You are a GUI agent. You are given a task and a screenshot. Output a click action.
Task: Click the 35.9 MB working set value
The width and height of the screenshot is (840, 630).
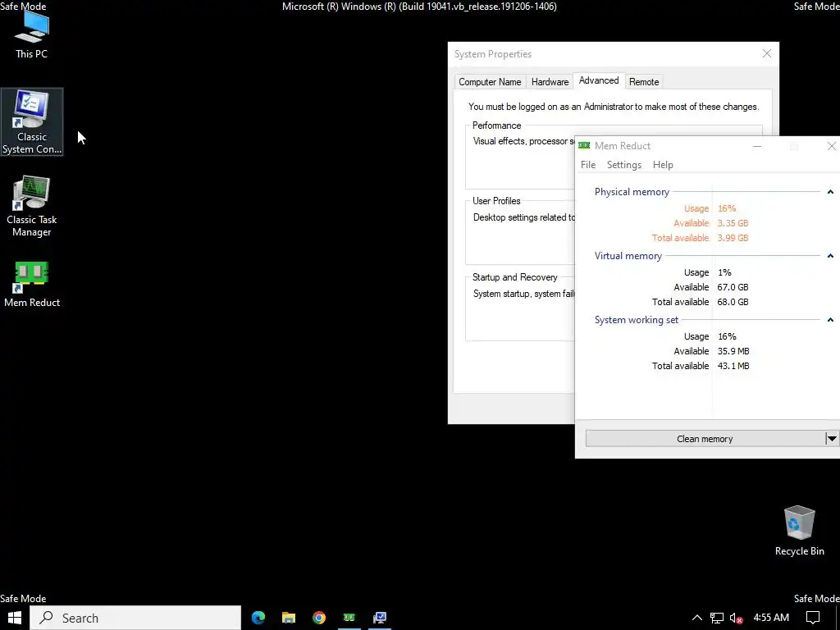tap(733, 351)
